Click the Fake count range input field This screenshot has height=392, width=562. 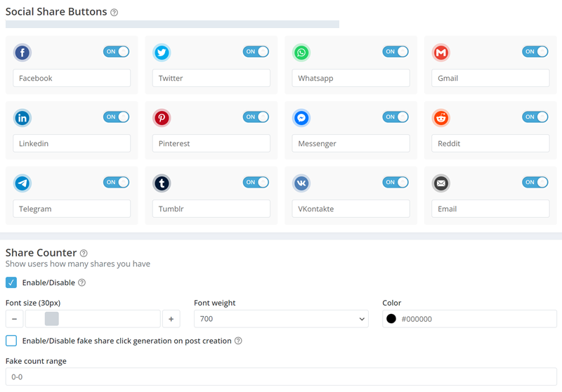[281, 377]
